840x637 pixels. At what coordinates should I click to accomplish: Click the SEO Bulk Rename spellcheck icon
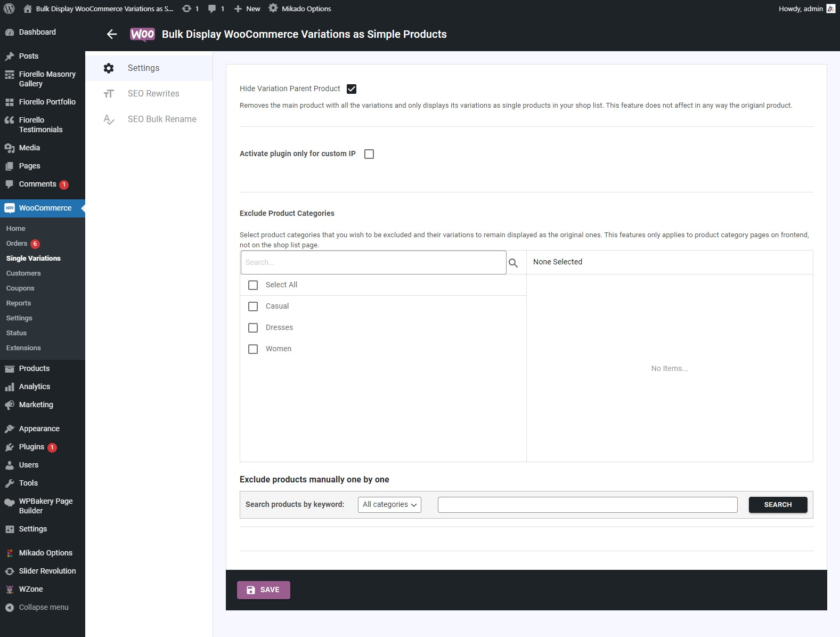109,119
